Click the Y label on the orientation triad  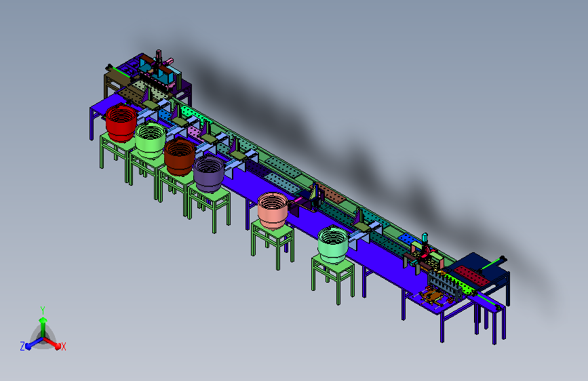coord(43,310)
